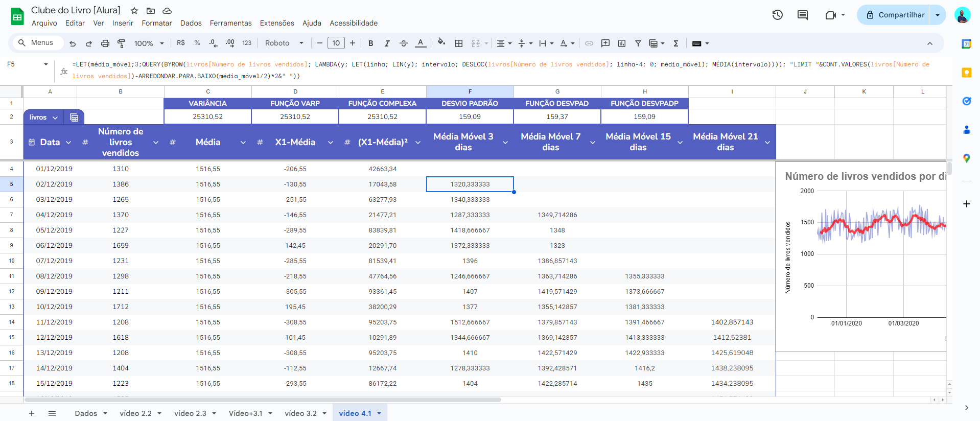This screenshot has height=421, width=980.
Task: Add a new sheet with the plus button
Action: (x=32, y=413)
